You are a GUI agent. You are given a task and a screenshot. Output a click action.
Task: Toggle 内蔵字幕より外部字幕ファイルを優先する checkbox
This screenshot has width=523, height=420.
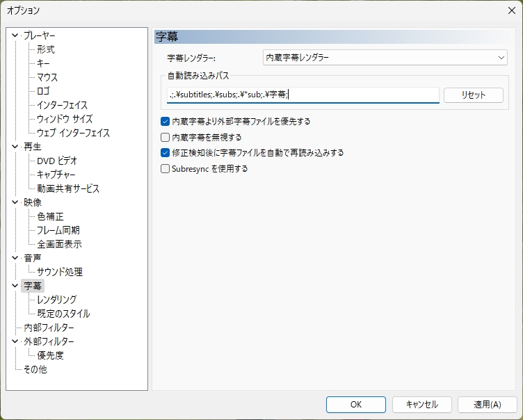166,121
